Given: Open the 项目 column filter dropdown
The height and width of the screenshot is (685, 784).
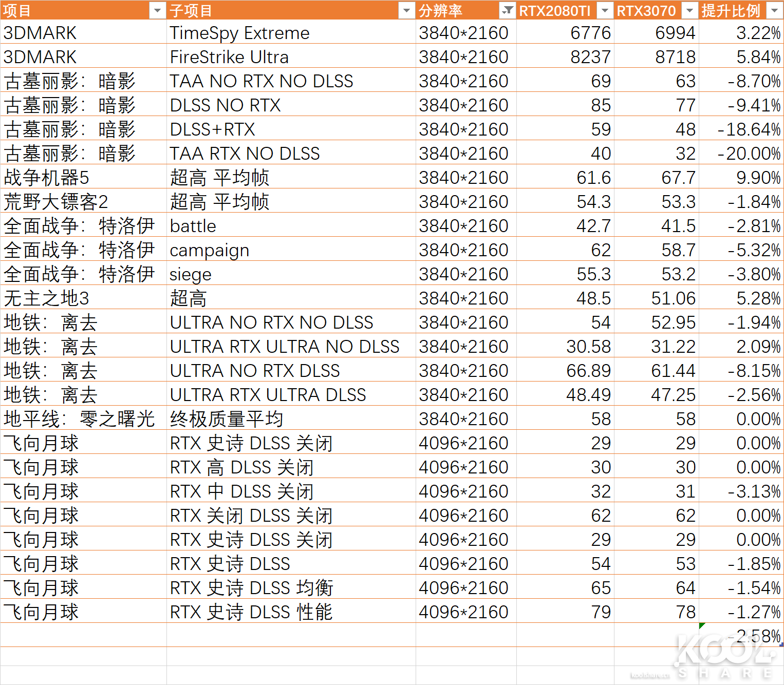Looking at the screenshot, I should click(x=157, y=10).
